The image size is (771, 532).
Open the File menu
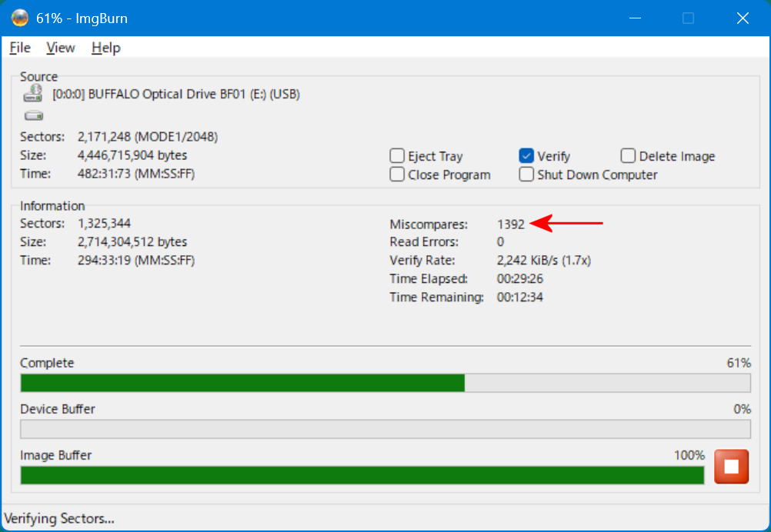click(x=20, y=48)
